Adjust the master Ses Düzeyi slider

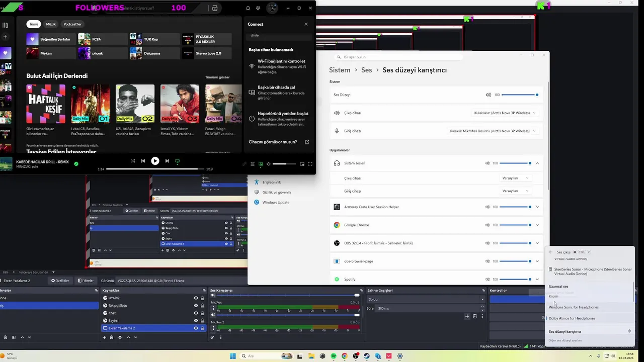click(520, 95)
